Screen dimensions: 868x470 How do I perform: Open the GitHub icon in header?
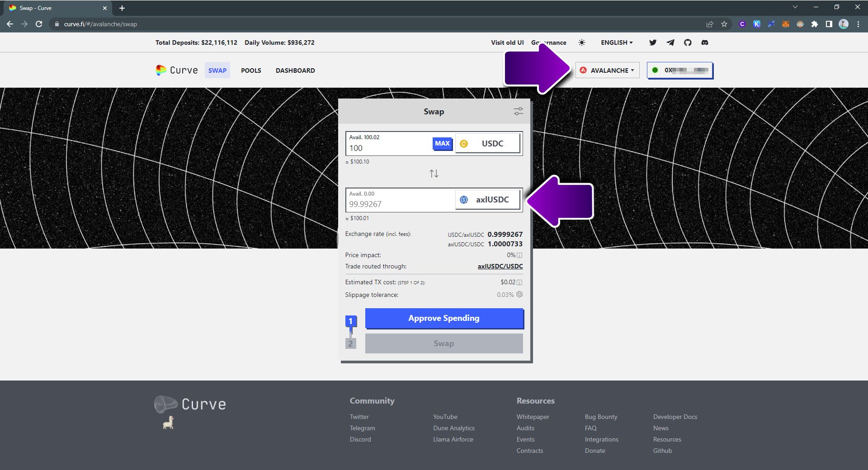688,42
